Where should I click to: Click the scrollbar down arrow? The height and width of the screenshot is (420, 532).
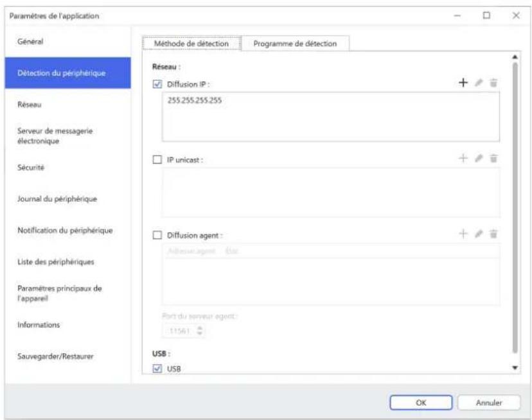515,368
